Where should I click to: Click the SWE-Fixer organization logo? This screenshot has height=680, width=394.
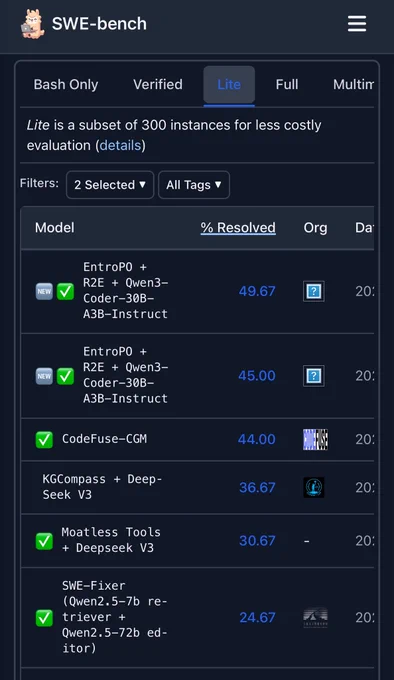click(315, 618)
